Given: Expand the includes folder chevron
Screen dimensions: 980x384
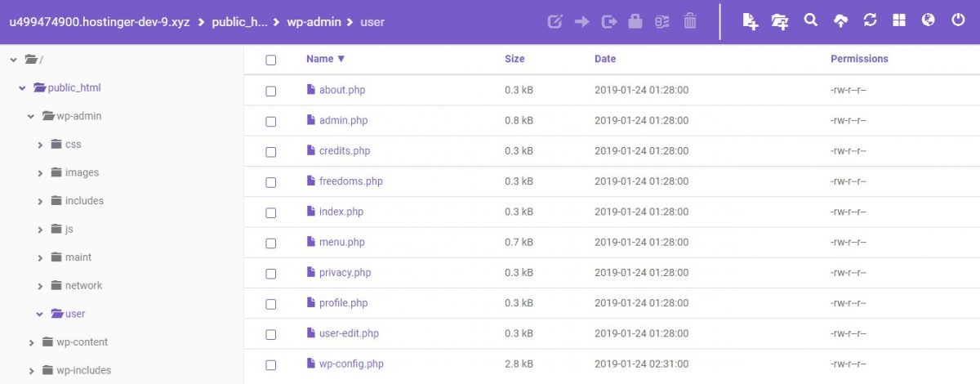Looking at the screenshot, I should 40,201.
